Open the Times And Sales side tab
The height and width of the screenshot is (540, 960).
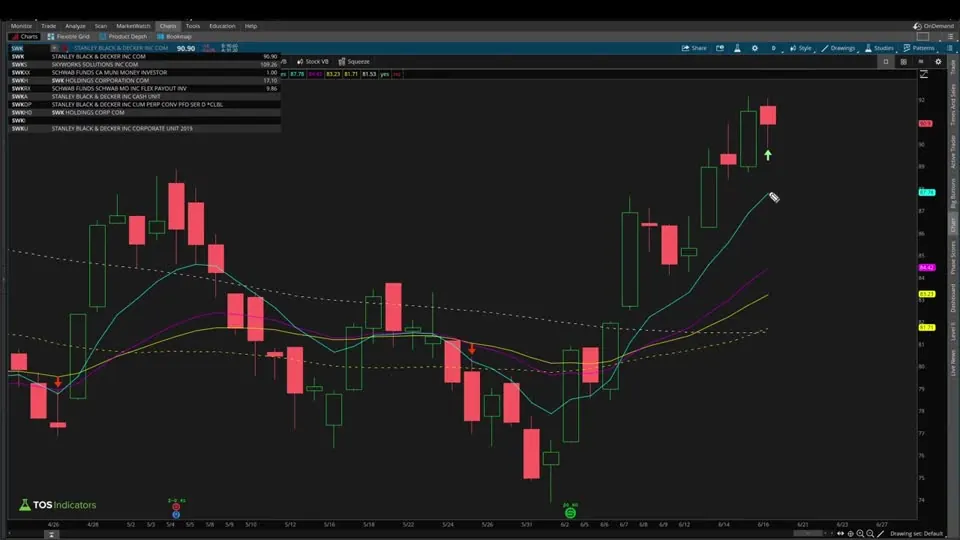click(953, 103)
